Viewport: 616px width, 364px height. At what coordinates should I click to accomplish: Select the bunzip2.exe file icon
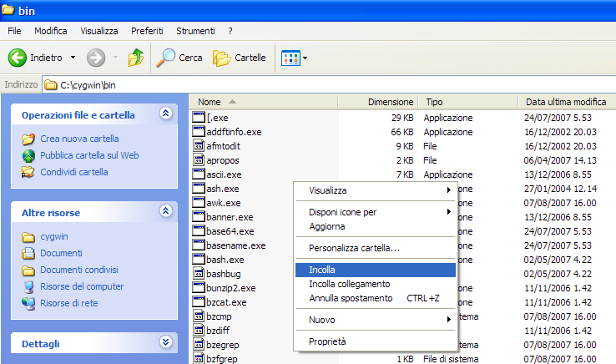[x=199, y=287]
